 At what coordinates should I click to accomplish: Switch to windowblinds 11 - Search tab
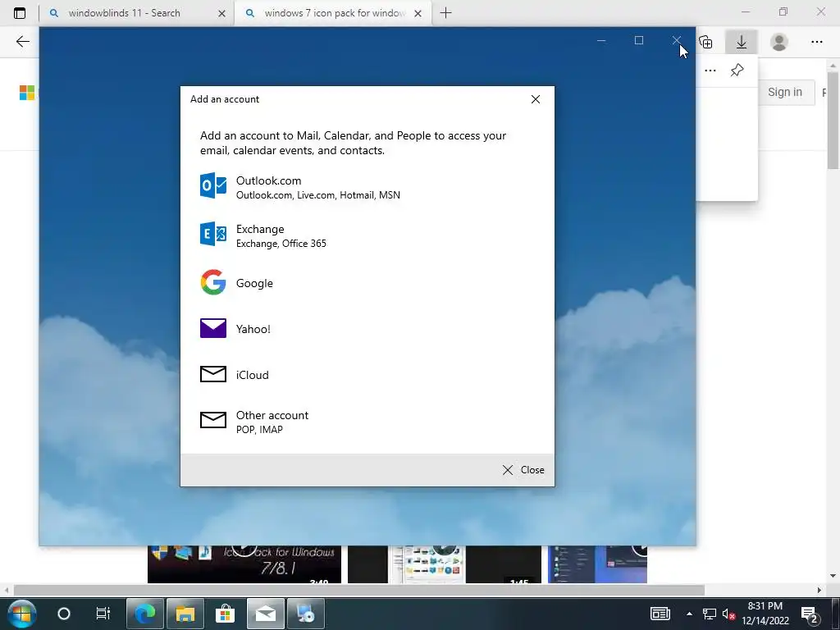coord(136,13)
